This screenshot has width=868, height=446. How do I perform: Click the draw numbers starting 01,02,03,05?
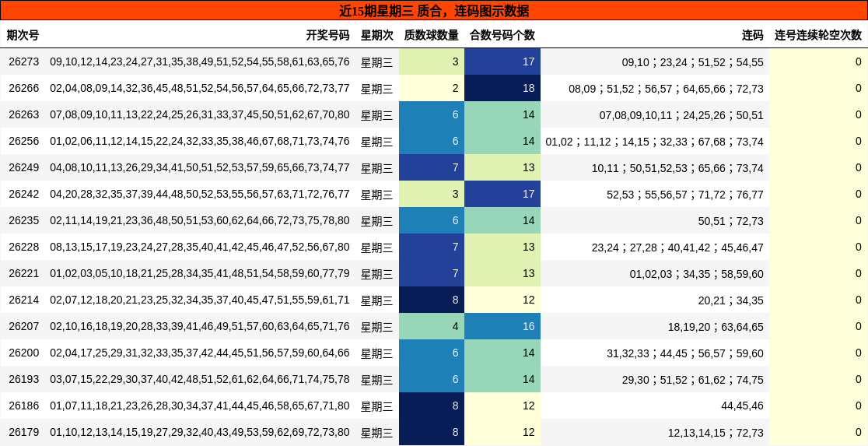click(x=200, y=274)
